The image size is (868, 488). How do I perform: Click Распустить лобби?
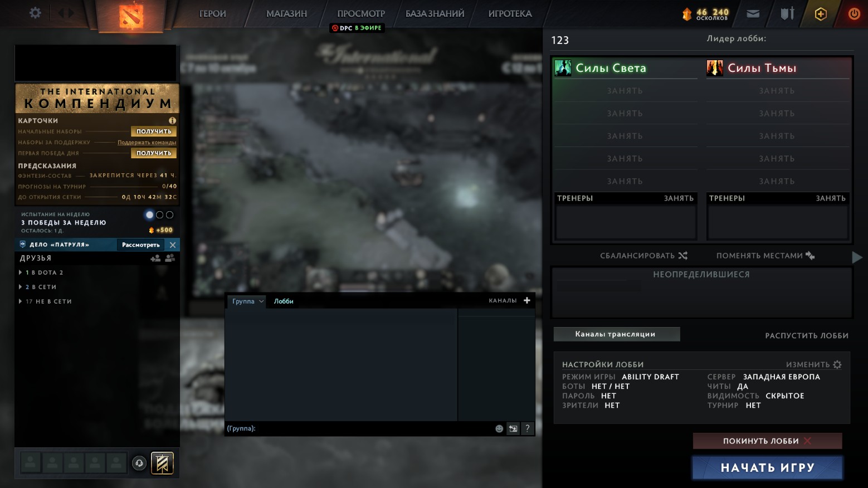[x=807, y=335]
